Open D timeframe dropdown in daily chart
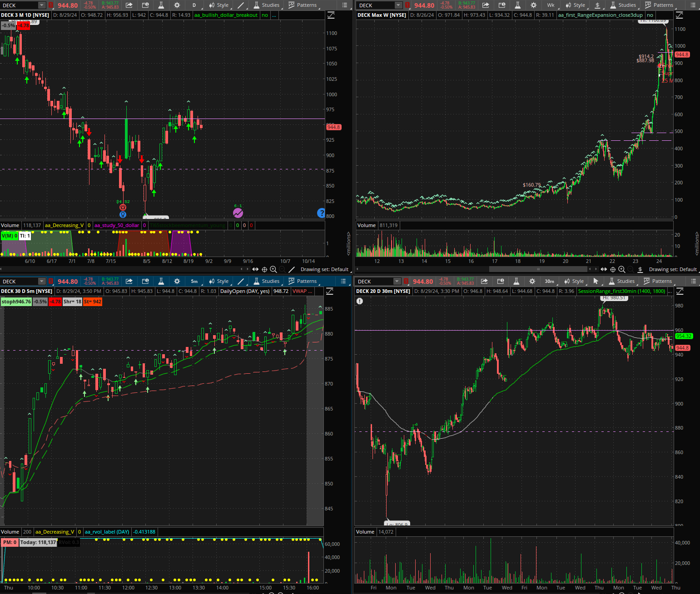The image size is (700, 594). coord(194,5)
